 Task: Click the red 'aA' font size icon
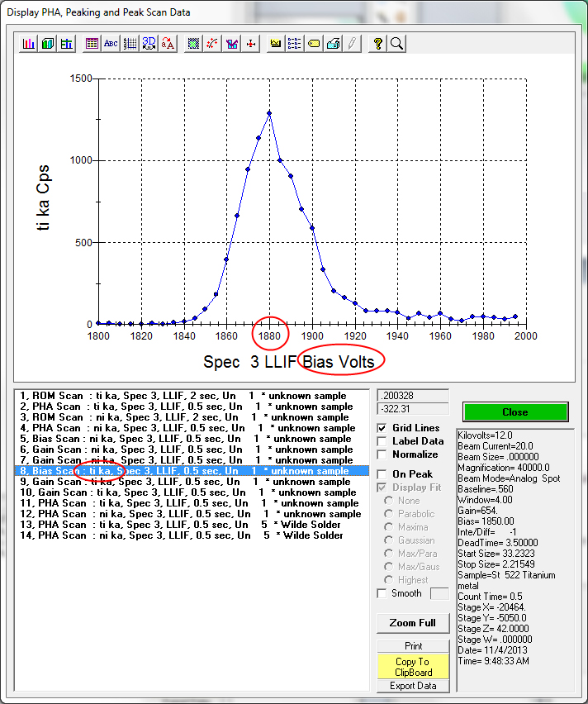[x=168, y=44]
